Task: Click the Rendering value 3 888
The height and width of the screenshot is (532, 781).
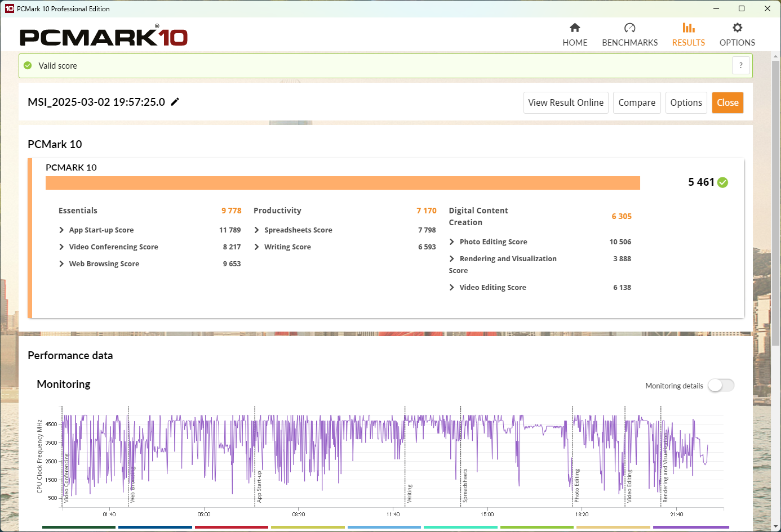Action: [622, 258]
